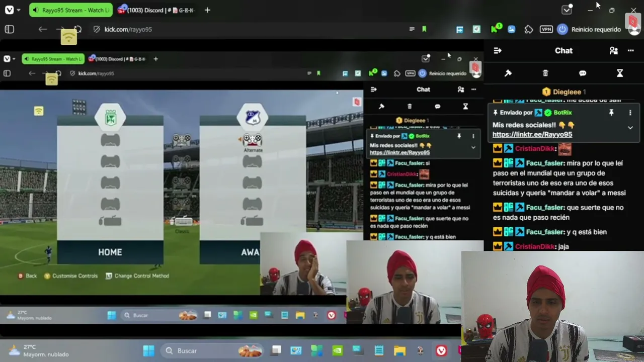Toggle the browser side panel in the outer window
The width and height of the screenshot is (644, 362).
[x=9, y=29]
